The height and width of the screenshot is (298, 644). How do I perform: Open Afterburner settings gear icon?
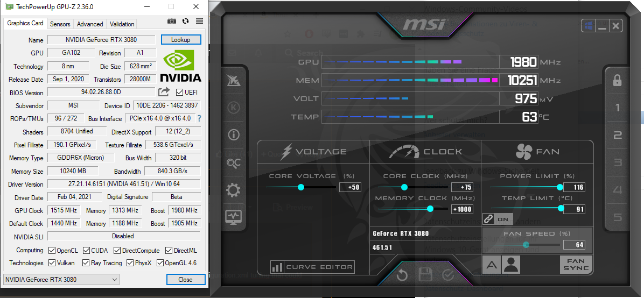click(234, 190)
